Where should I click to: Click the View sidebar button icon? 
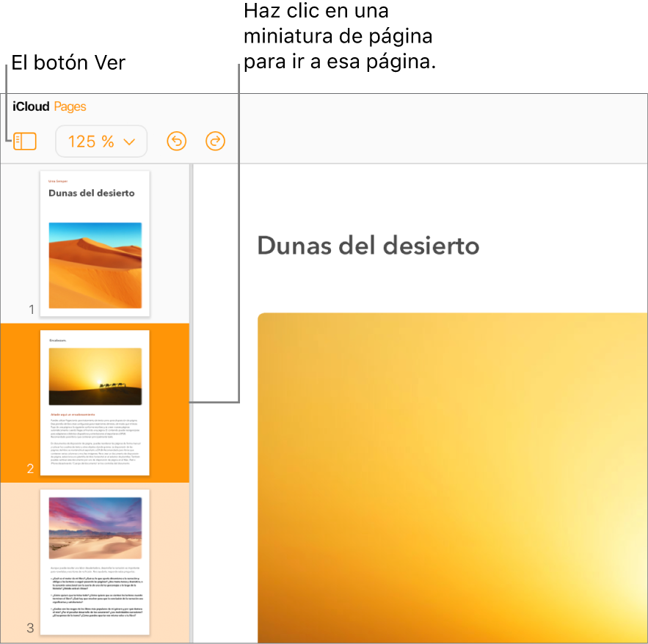[25, 142]
